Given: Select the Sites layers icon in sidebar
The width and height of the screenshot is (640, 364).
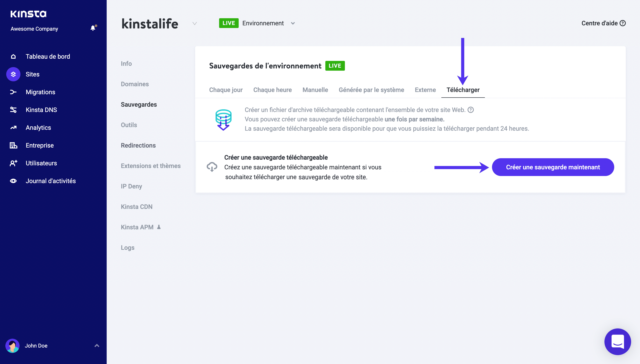Looking at the screenshot, I should (x=13, y=74).
